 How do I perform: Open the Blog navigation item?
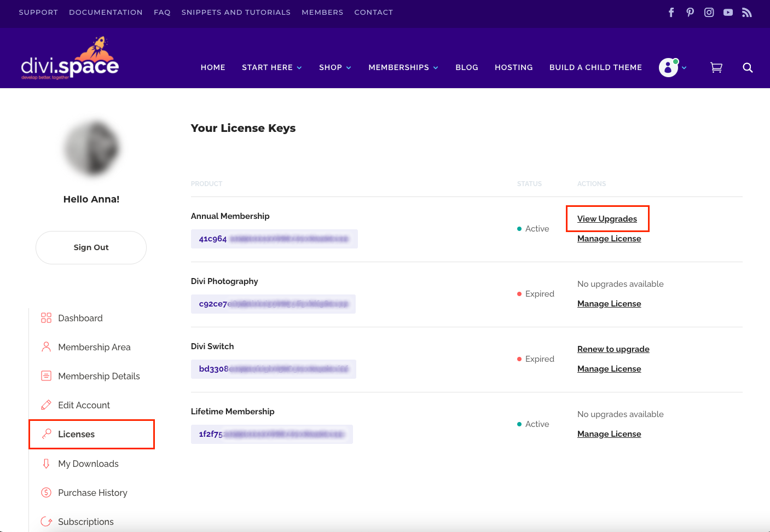click(467, 67)
